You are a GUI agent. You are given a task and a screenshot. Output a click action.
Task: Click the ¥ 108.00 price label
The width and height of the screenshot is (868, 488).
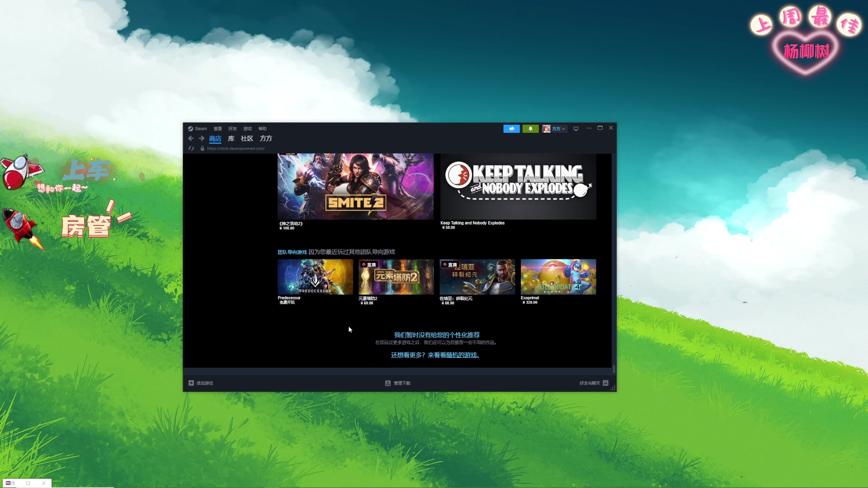287,228
